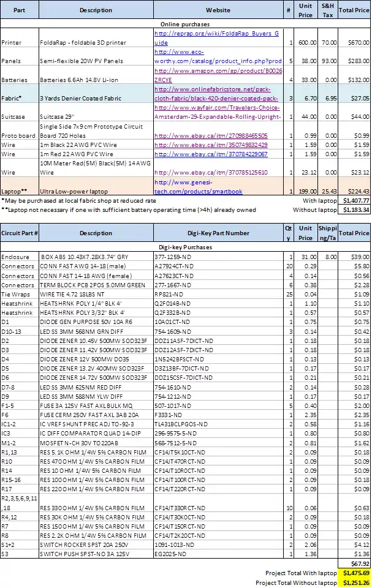Select the Online purchases section title row
The image size is (372, 588).
click(186, 23)
